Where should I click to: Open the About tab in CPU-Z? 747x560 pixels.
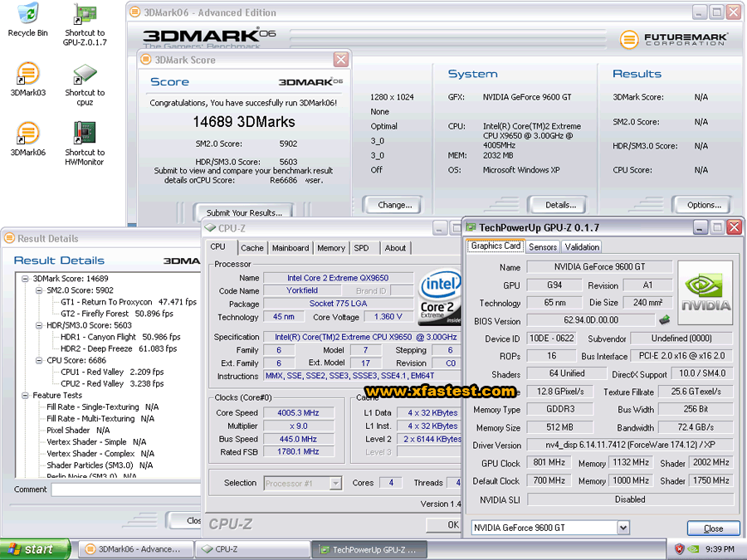[x=395, y=248]
